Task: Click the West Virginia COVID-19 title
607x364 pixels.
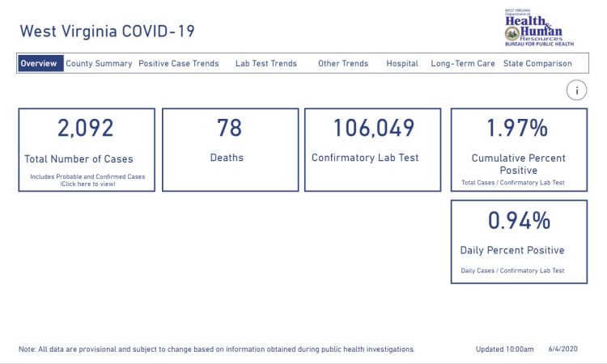Action: coord(107,32)
